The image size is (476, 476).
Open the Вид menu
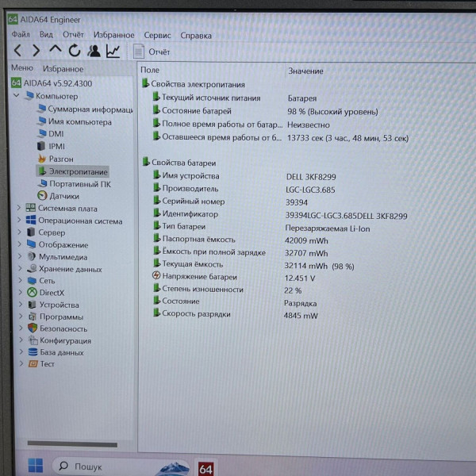coord(46,35)
